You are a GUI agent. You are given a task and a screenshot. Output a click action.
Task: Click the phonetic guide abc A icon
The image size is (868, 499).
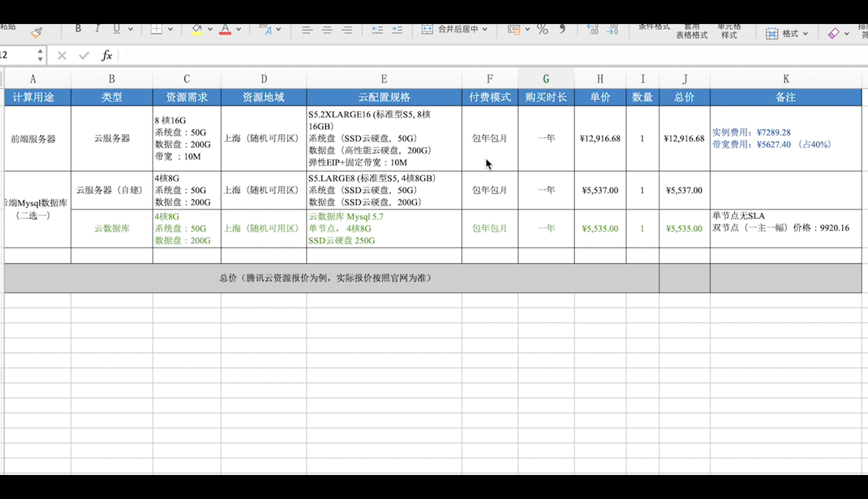(x=265, y=29)
